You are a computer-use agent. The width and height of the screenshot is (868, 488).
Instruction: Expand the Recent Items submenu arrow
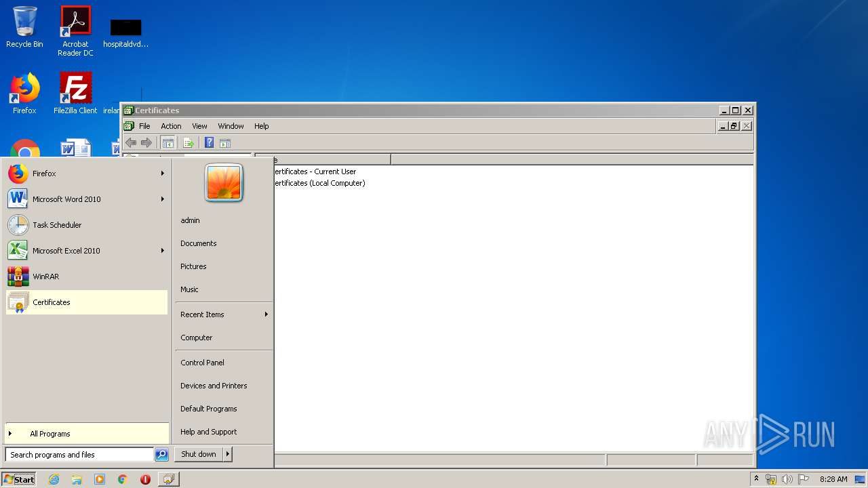tap(266, 314)
